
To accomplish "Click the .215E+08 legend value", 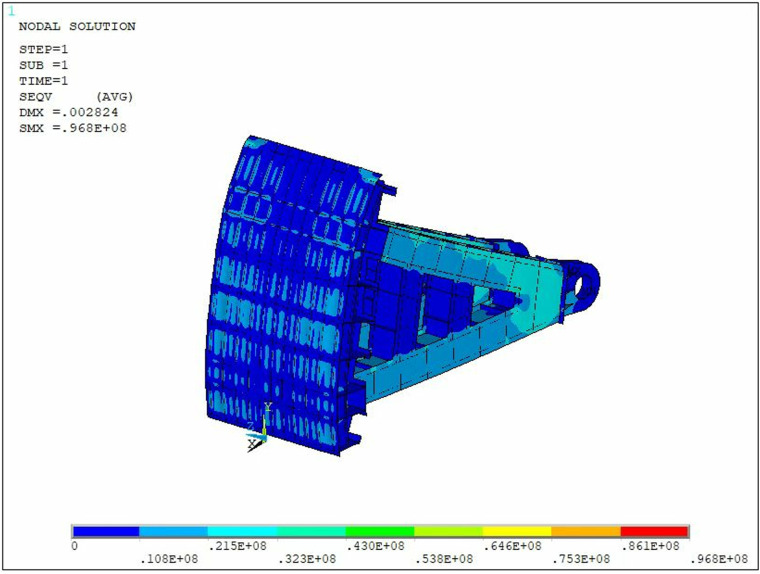I will point(238,546).
